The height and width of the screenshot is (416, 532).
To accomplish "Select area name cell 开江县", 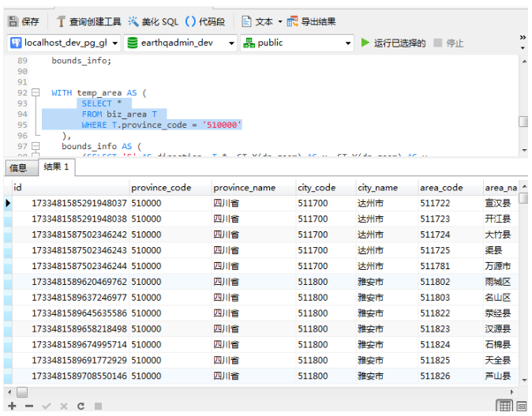I will pos(501,219).
